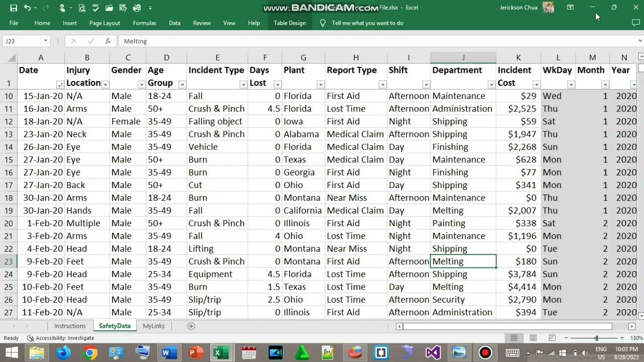644x362 pixels.
Task: Open the Department filter dropdown
Action: pos(491,84)
